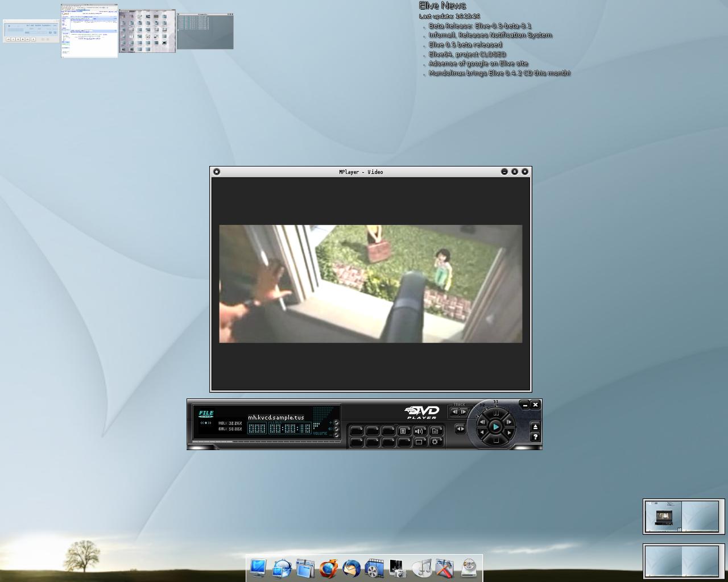Click the skip-forward button on dial right

pos(508,422)
